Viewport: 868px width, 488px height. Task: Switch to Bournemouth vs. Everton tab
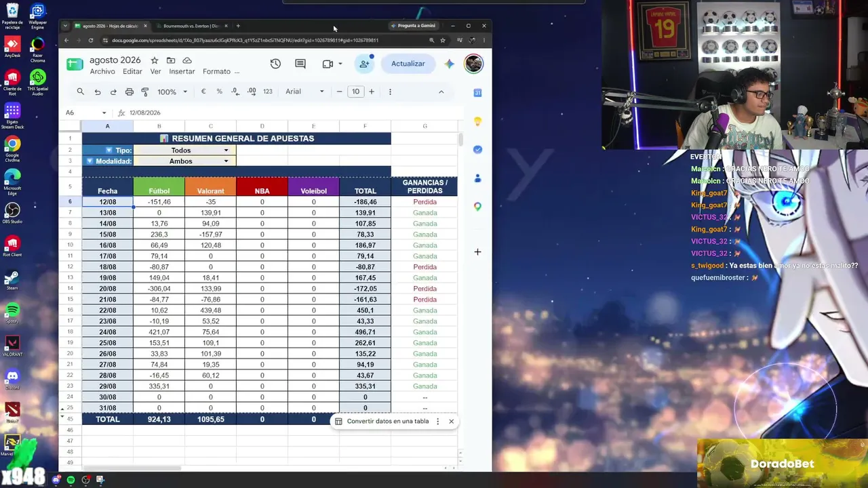(x=191, y=26)
